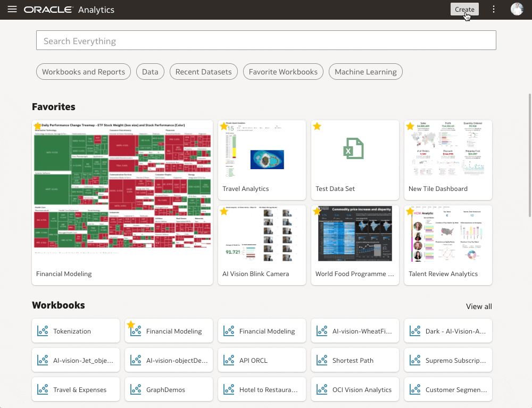This screenshot has height=408, width=532.
Task: Select the Workbooks and Reports filter
Action: [x=84, y=72]
